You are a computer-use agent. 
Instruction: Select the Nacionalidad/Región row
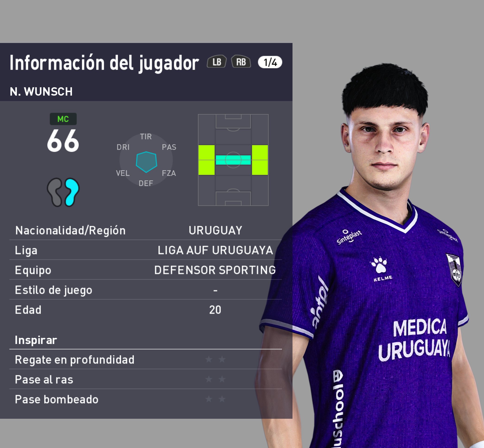(145, 230)
